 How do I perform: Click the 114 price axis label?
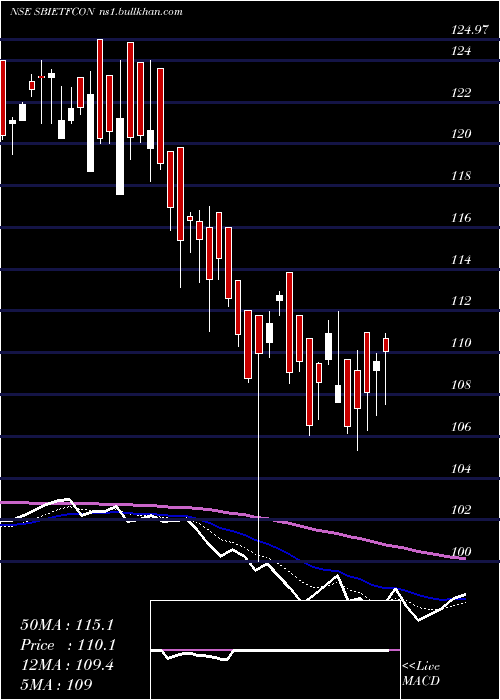[x=461, y=260]
